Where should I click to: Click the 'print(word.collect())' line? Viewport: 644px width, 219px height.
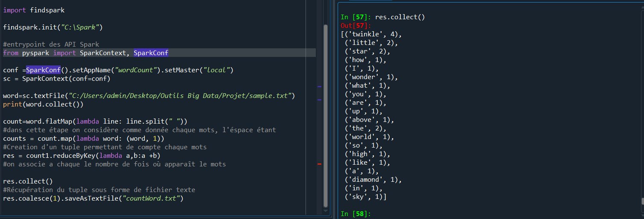click(43, 104)
